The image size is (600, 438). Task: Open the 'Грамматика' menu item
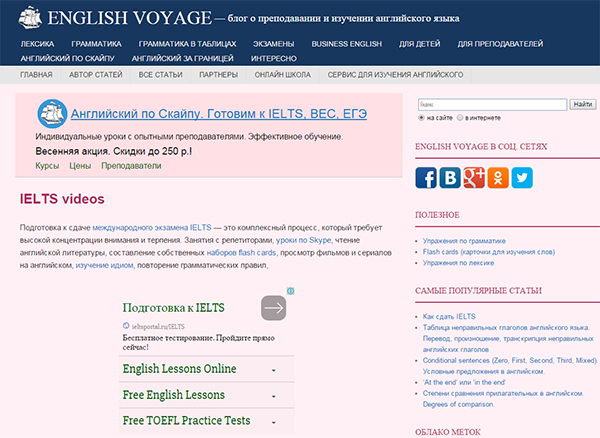pos(95,45)
